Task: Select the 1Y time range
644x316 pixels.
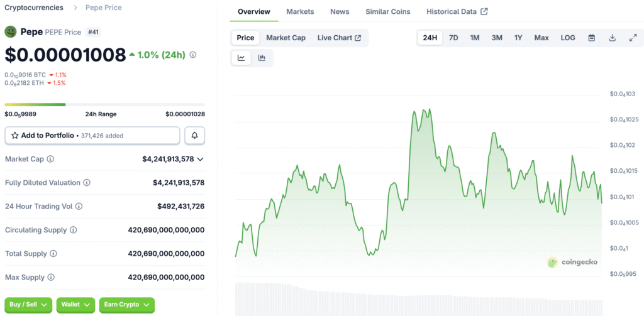Action: pyautogui.click(x=518, y=38)
